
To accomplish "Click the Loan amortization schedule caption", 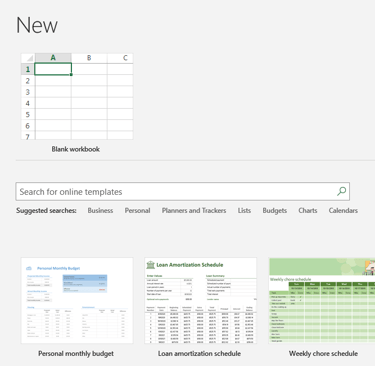I will tap(199, 354).
